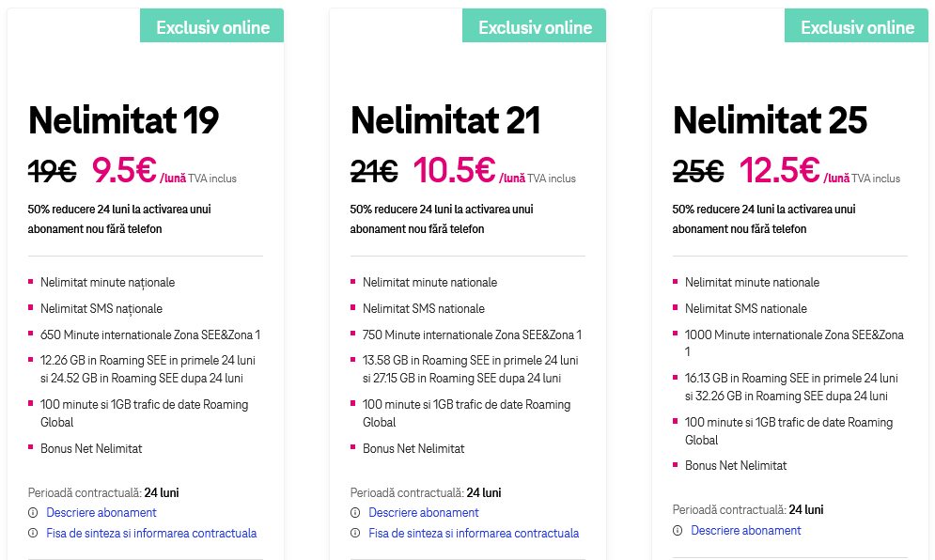Click info icon beside Nelimitat 25 Descriere abonament
This screenshot has width=935, height=560.
click(678, 531)
